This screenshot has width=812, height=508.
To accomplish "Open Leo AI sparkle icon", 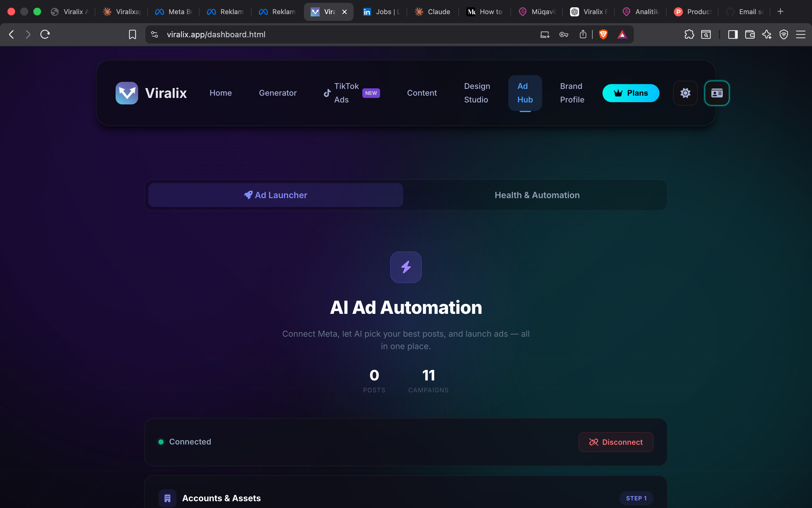I will tap(767, 34).
